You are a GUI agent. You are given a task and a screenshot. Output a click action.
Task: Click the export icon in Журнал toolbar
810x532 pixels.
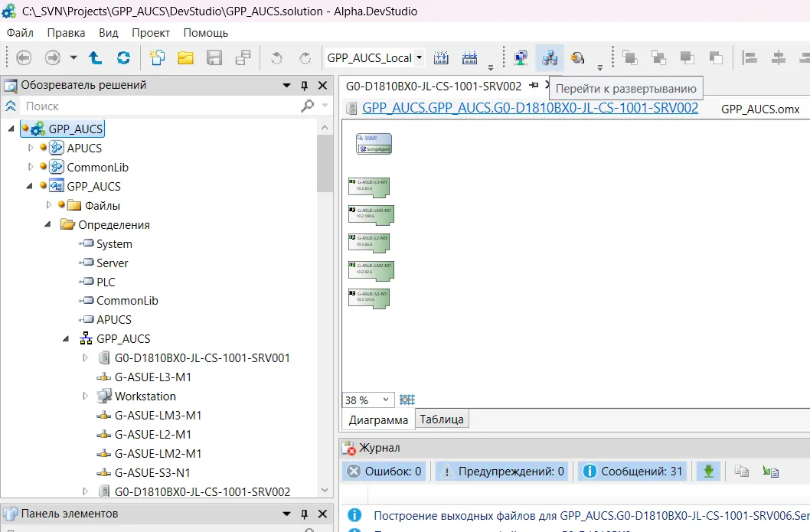tap(771, 471)
